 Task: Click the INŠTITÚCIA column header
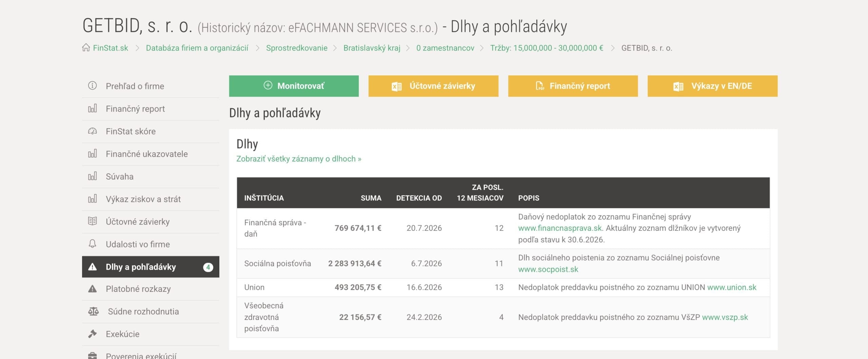[264, 198]
